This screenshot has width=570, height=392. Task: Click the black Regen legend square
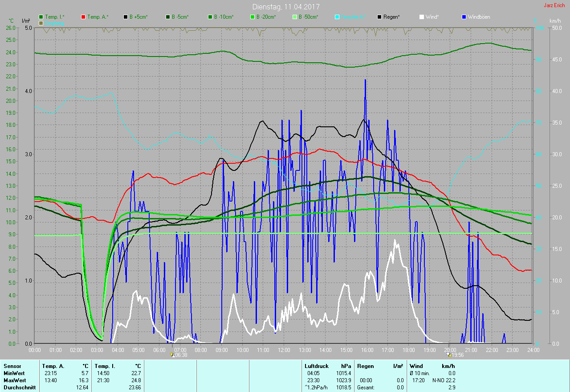click(379, 17)
